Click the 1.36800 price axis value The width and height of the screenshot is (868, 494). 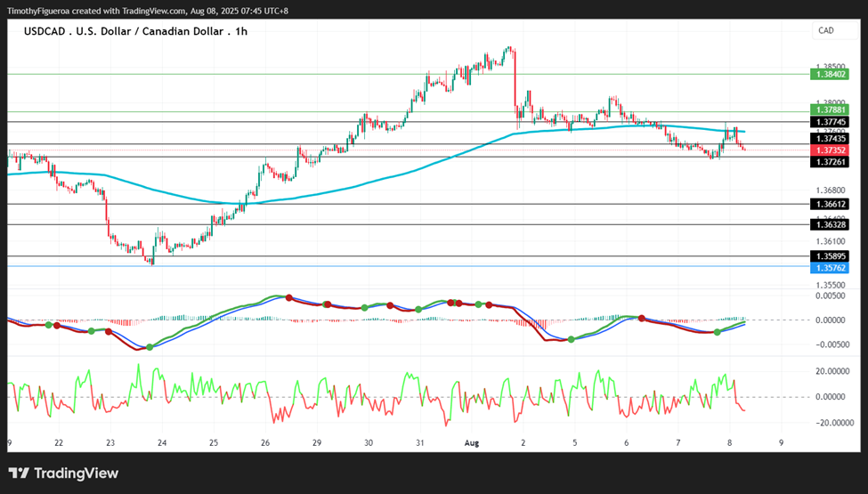tap(831, 190)
